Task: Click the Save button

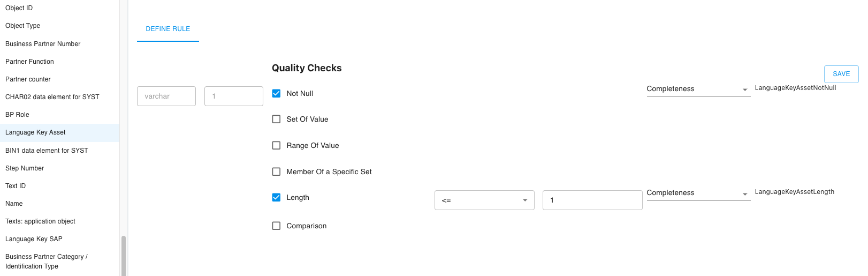Action: [x=841, y=74]
